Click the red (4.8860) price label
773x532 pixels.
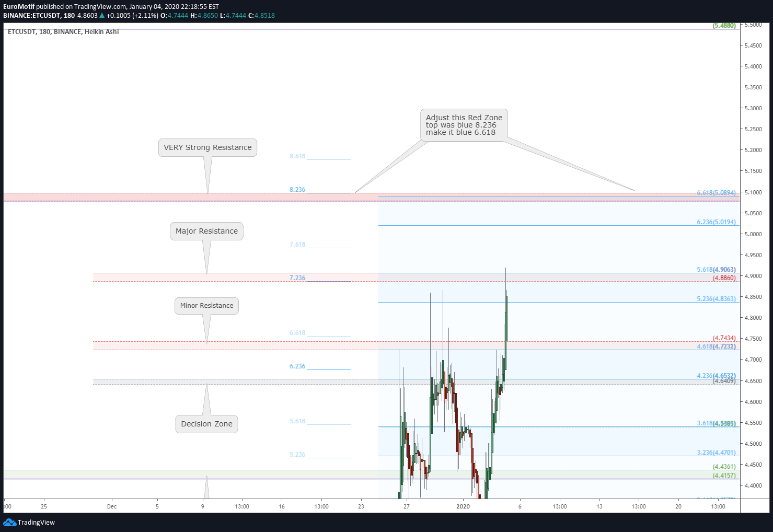pyautogui.click(x=724, y=278)
